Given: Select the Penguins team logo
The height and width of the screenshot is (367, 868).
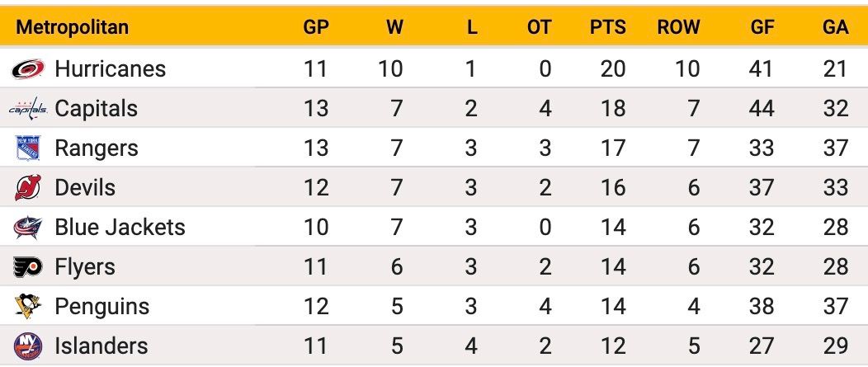Looking at the screenshot, I should pyautogui.click(x=28, y=306).
